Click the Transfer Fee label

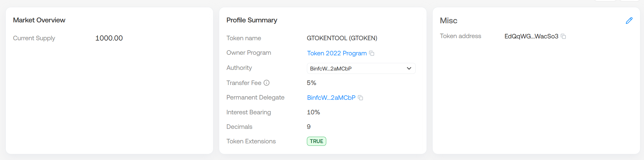click(x=244, y=83)
